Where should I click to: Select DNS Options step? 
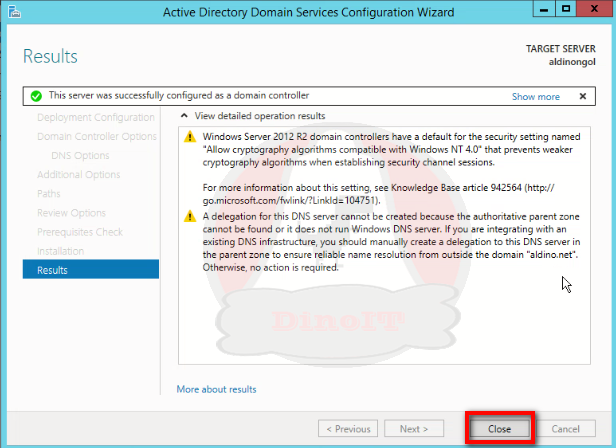pyautogui.click(x=80, y=156)
